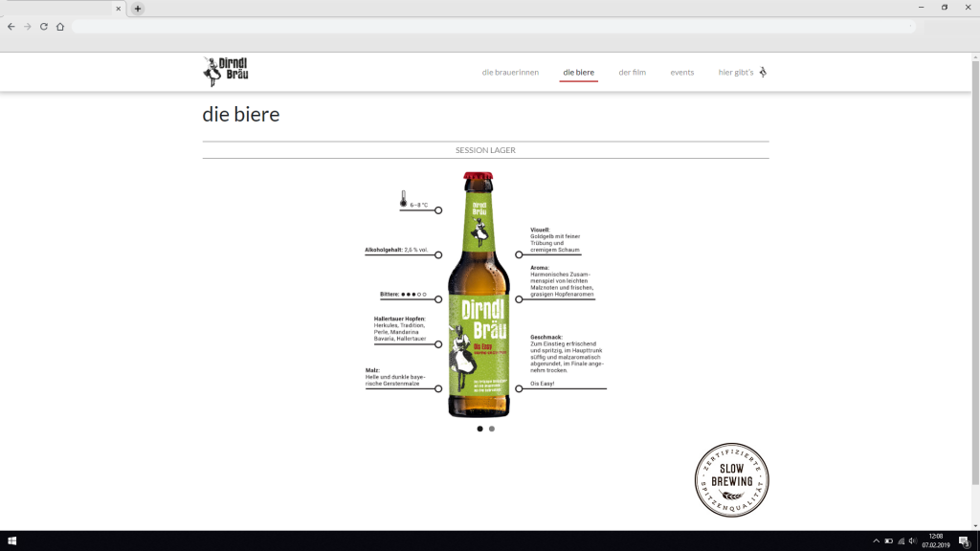Click the Malz marker circle
Viewport: 980px width, 551px height.
[x=438, y=388]
